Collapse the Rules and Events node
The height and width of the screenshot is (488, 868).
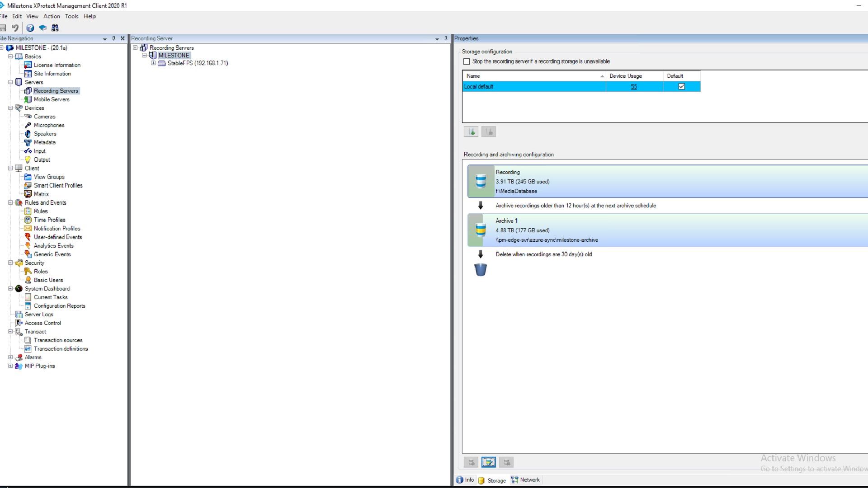(x=10, y=202)
